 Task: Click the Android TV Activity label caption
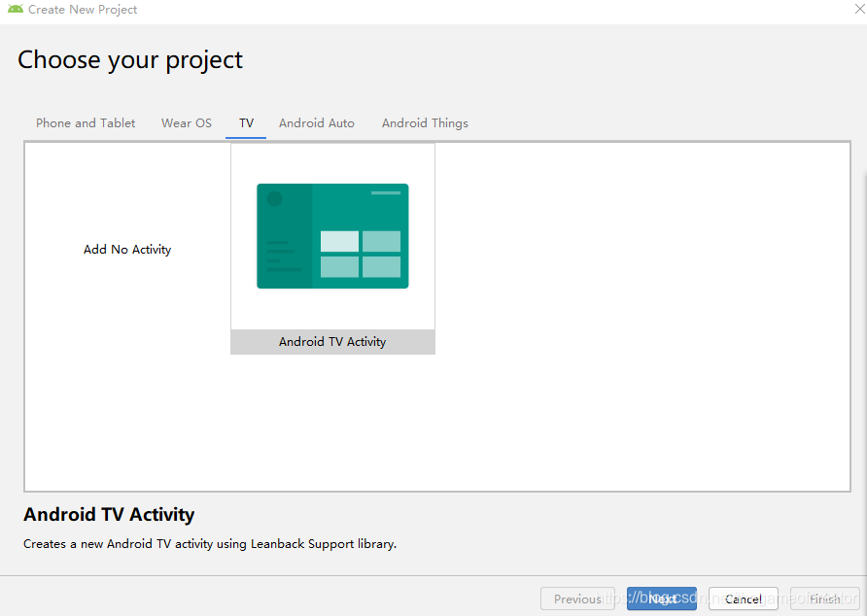point(332,342)
